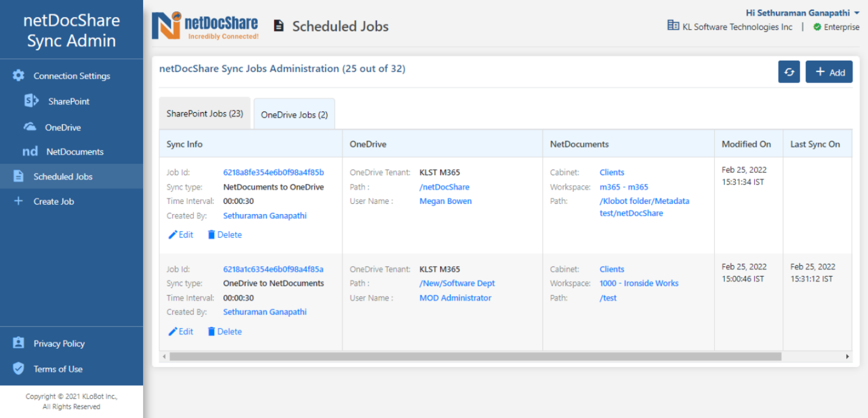The width and height of the screenshot is (868, 418).
Task: Click the Terms of Use shield icon
Action: (x=19, y=368)
